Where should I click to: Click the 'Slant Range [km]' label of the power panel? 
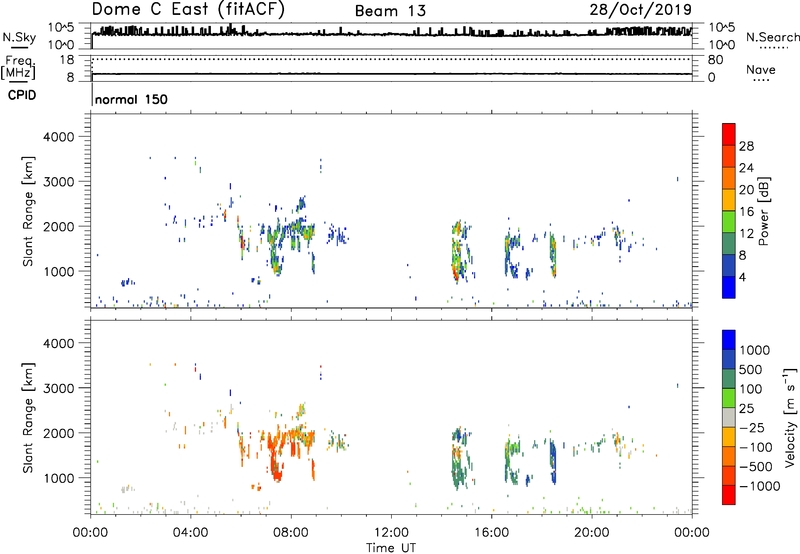[x=28, y=211]
